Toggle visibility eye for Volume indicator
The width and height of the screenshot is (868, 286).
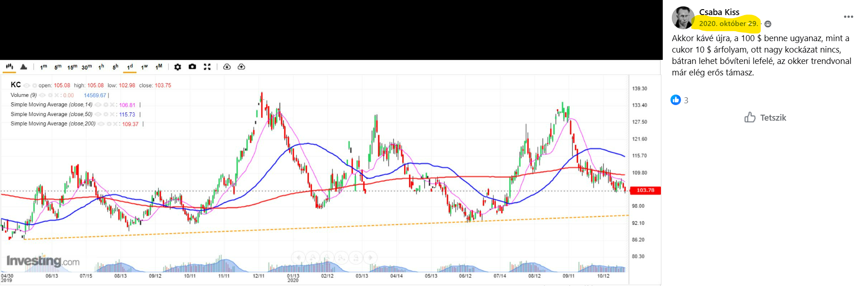(42, 95)
